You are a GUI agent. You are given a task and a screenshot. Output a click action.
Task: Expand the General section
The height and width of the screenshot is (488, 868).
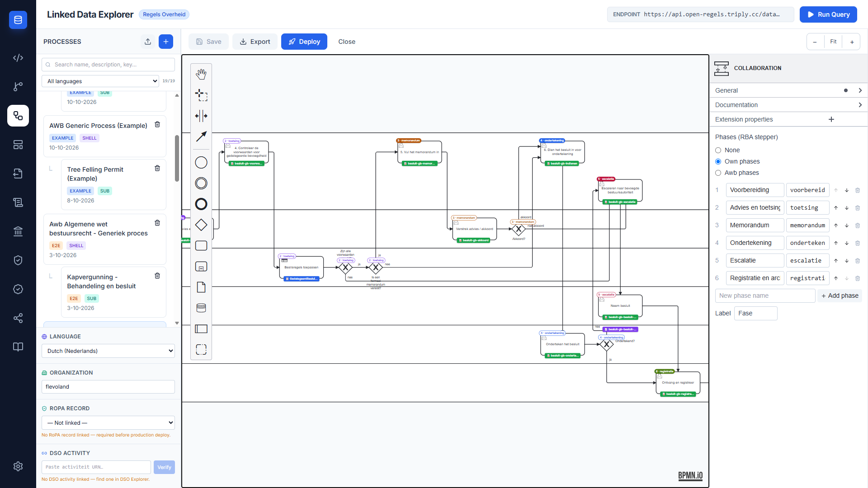(x=788, y=90)
